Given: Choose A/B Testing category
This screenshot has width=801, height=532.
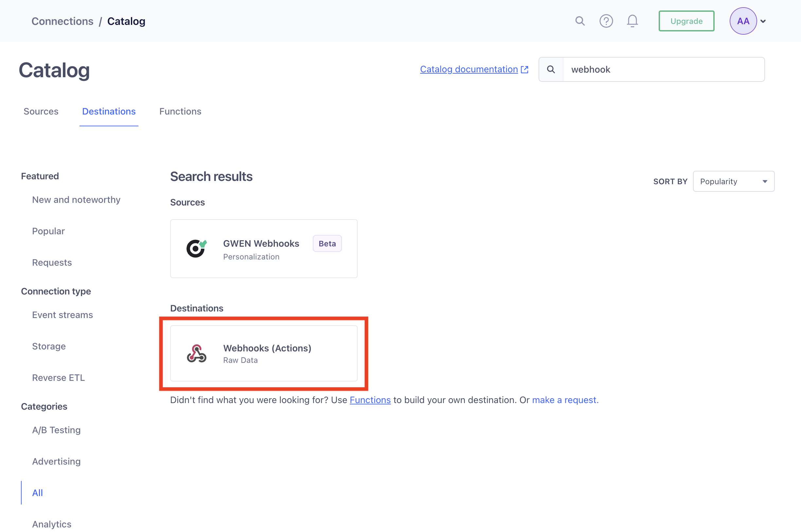Looking at the screenshot, I should (56, 430).
